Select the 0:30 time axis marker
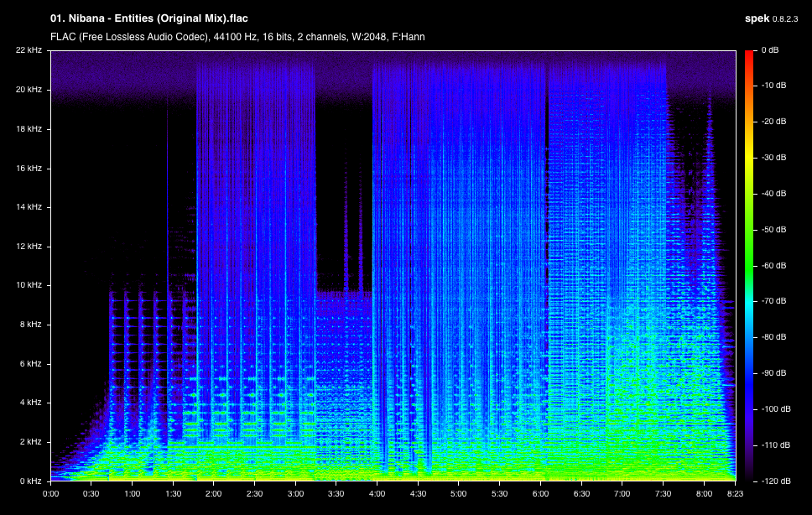 [91, 494]
